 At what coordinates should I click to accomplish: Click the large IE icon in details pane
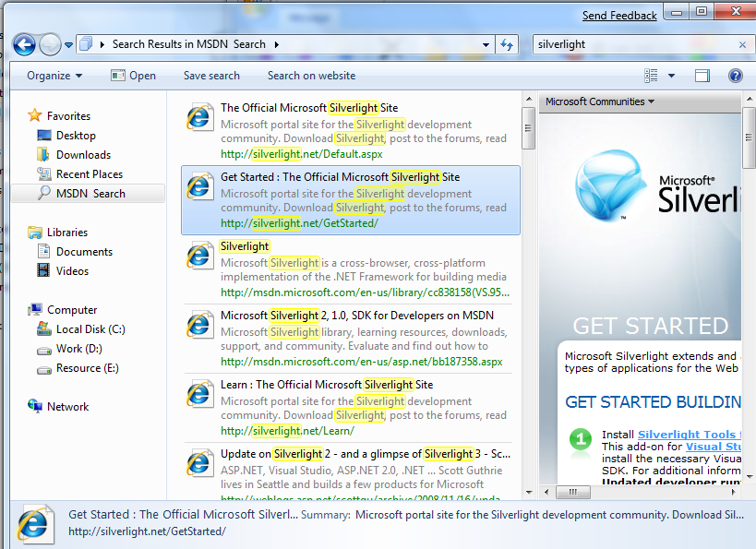pos(34,523)
